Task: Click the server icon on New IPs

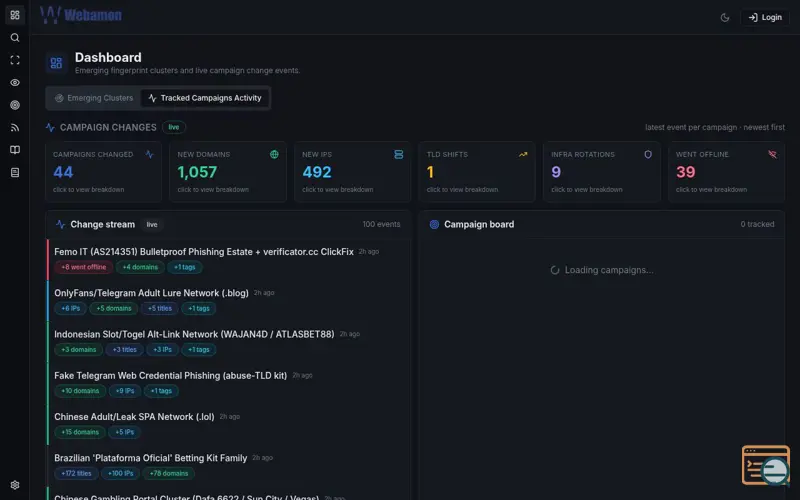Action: [398, 154]
